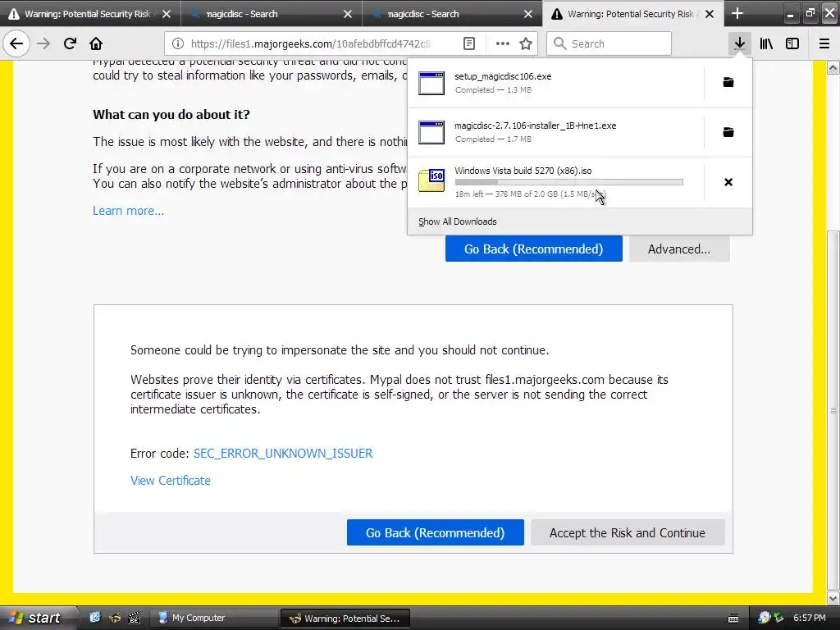Click the Search input box
Viewport: 840px width, 630px height.
(x=609, y=43)
